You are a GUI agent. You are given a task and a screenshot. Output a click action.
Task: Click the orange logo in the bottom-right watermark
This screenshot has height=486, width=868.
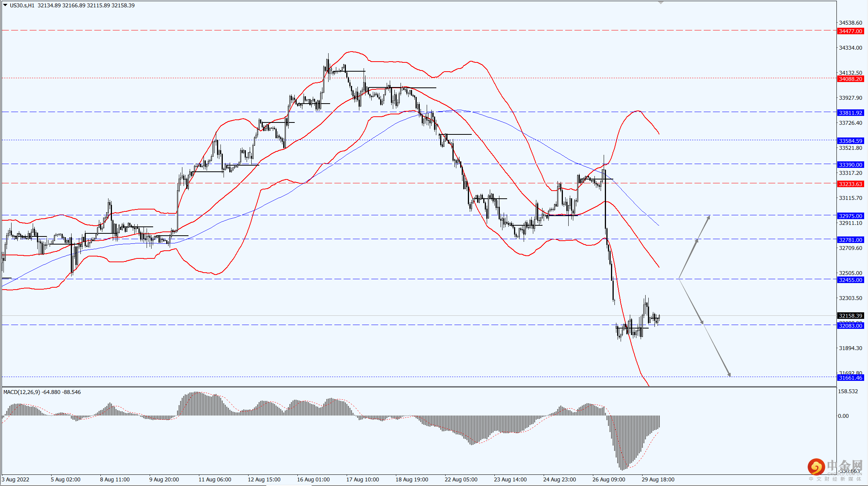pyautogui.click(x=816, y=467)
